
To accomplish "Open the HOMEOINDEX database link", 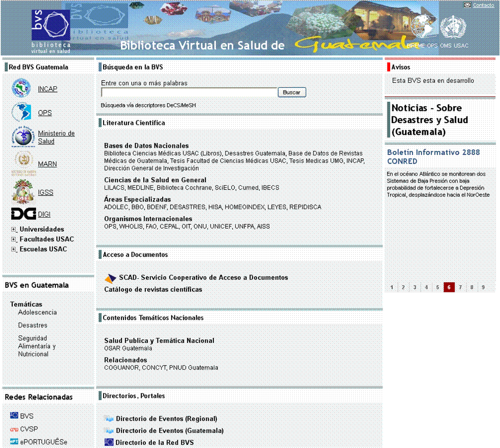I will pos(244,207).
